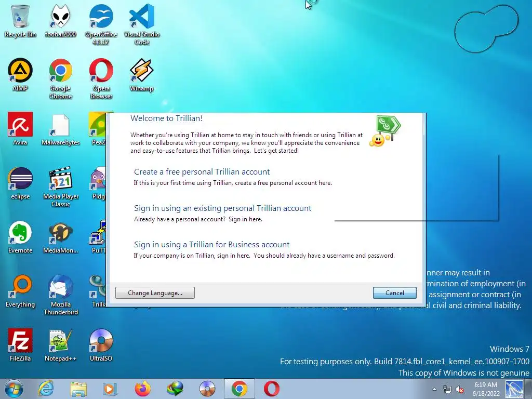Image resolution: width=532 pixels, height=399 pixels.
Task: Launch Winamp from the desktop
Action: 142,75
